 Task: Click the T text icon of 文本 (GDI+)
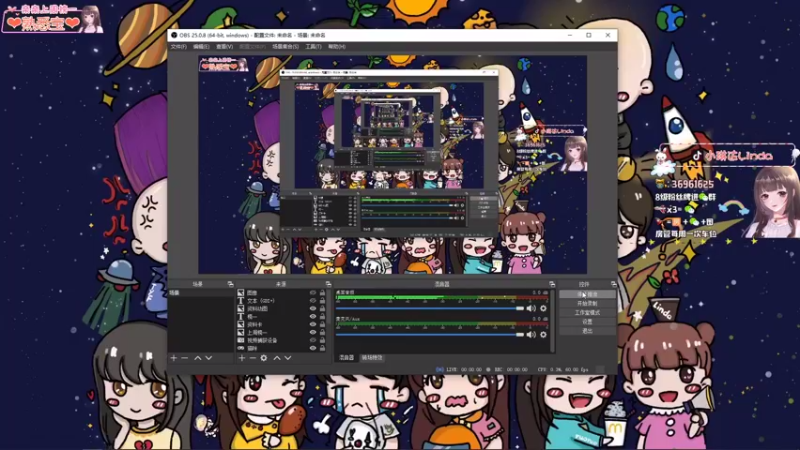click(241, 301)
